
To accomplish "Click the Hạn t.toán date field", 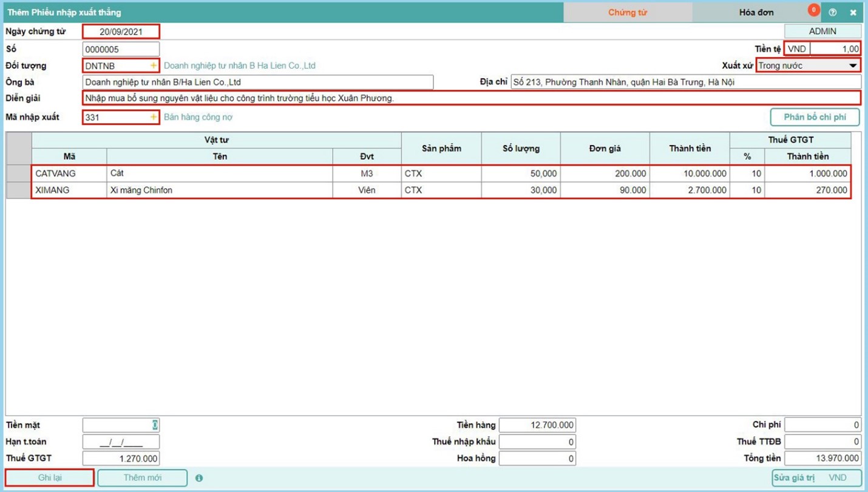I will click(x=121, y=442).
